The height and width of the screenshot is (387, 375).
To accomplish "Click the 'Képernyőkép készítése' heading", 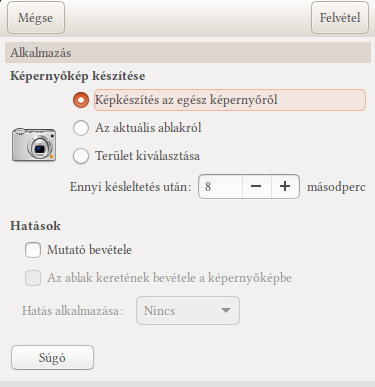I will coord(78,76).
